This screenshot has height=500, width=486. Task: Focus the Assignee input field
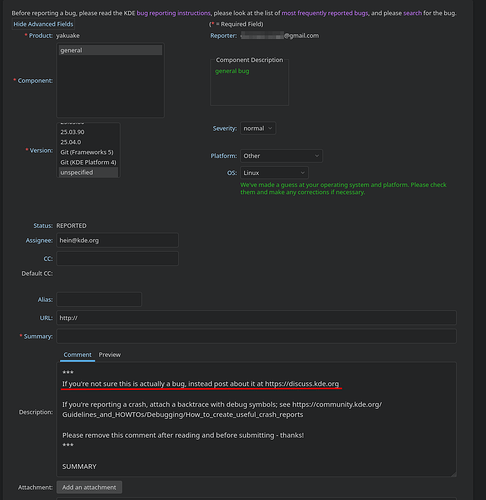(x=117, y=240)
